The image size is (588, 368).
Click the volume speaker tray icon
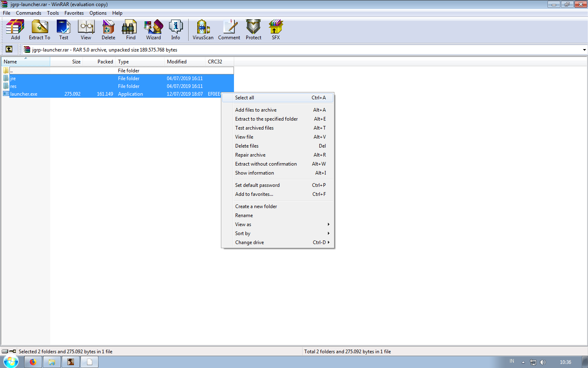click(543, 362)
